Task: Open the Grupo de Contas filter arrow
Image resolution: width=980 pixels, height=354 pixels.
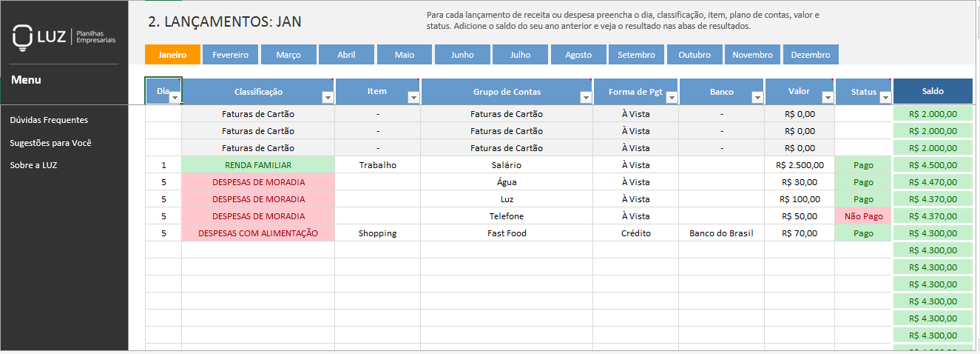Action: pos(585,97)
